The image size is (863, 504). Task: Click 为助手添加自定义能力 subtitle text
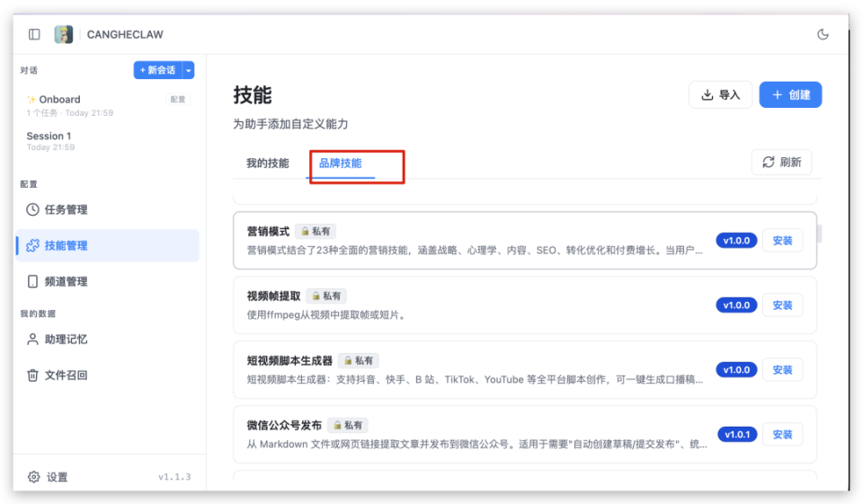click(x=290, y=124)
